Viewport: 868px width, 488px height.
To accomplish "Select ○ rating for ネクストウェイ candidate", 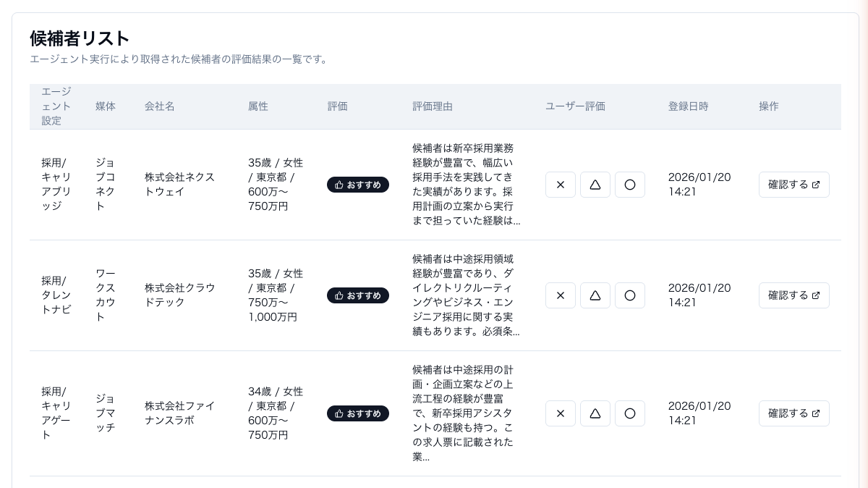I will [x=630, y=185].
